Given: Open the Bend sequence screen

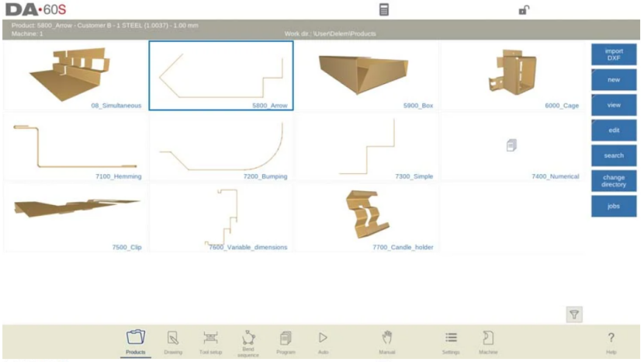Looking at the screenshot, I should click(x=248, y=342).
